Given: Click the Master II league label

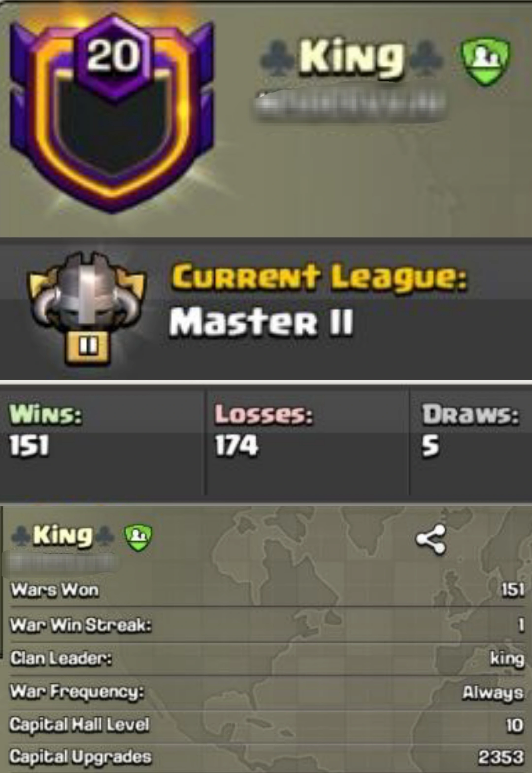Looking at the screenshot, I should coord(261,322).
